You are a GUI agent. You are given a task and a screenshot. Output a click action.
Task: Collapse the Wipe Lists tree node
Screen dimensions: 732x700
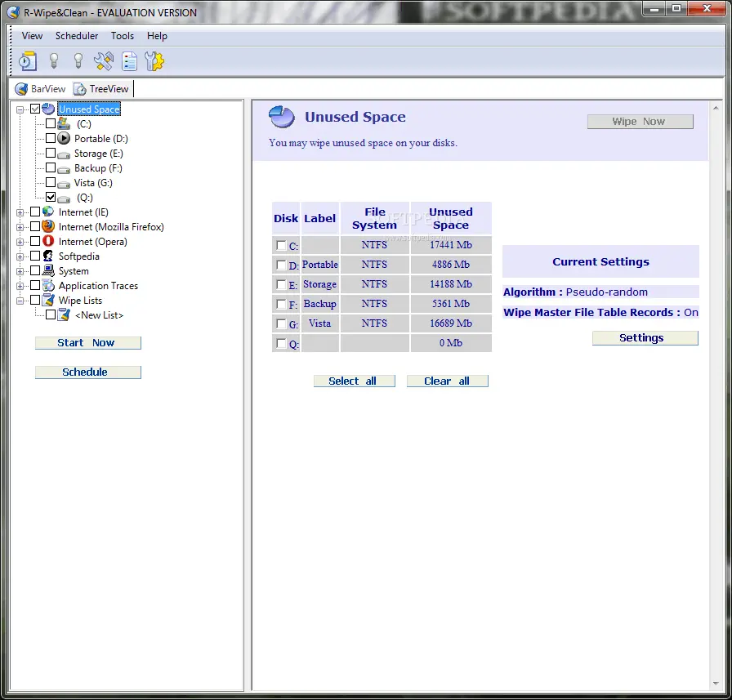coord(20,301)
